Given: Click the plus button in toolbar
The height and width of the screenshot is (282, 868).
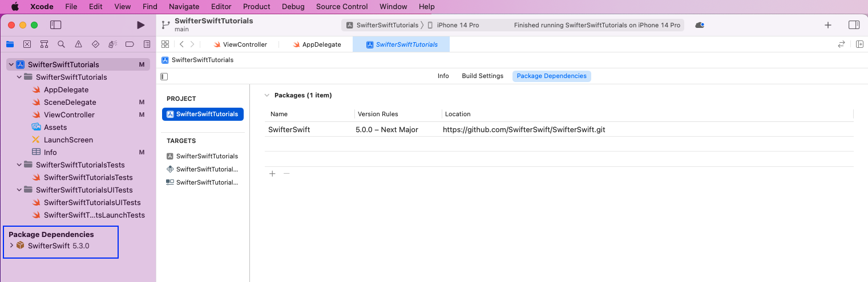Looking at the screenshot, I should tap(828, 25).
